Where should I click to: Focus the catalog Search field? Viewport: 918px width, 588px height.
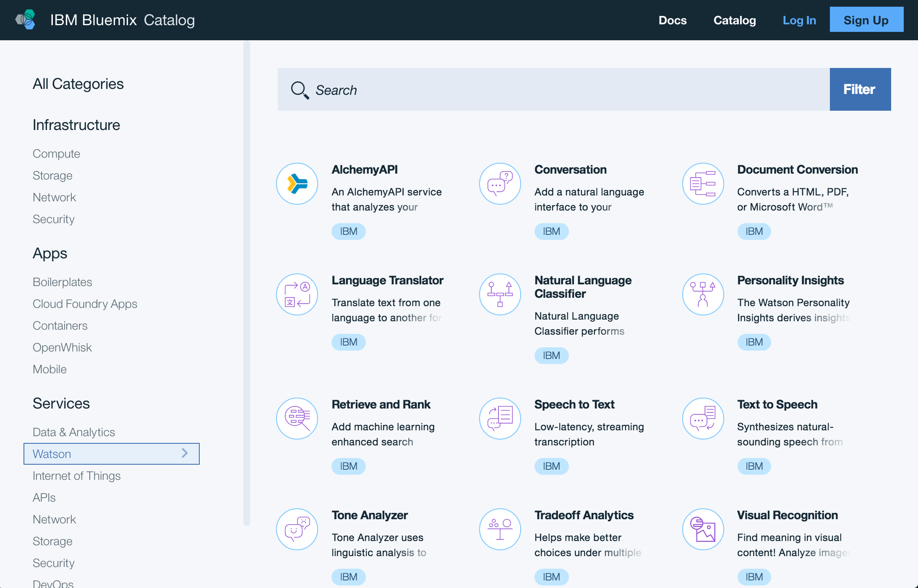554,89
